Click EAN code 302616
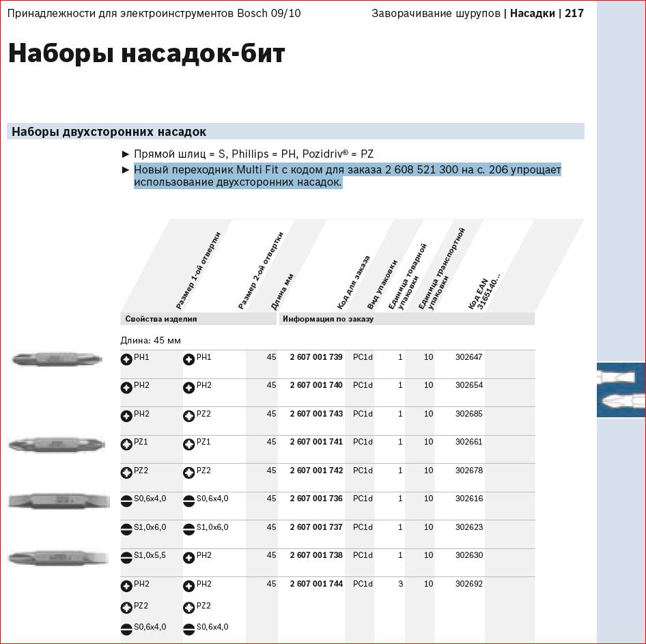The image size is (646, 644). (469, 499)
